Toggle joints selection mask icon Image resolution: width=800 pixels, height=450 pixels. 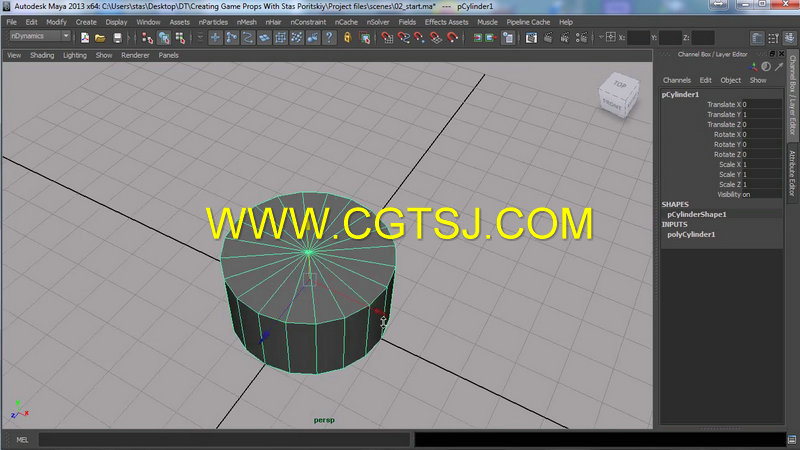click(x=232, y=38)
